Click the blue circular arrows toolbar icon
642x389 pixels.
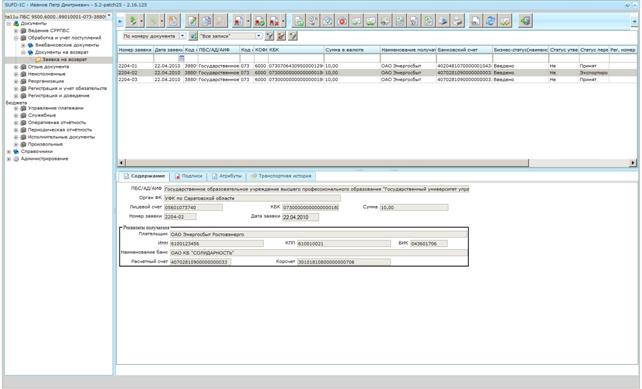[x=490, y=20]
